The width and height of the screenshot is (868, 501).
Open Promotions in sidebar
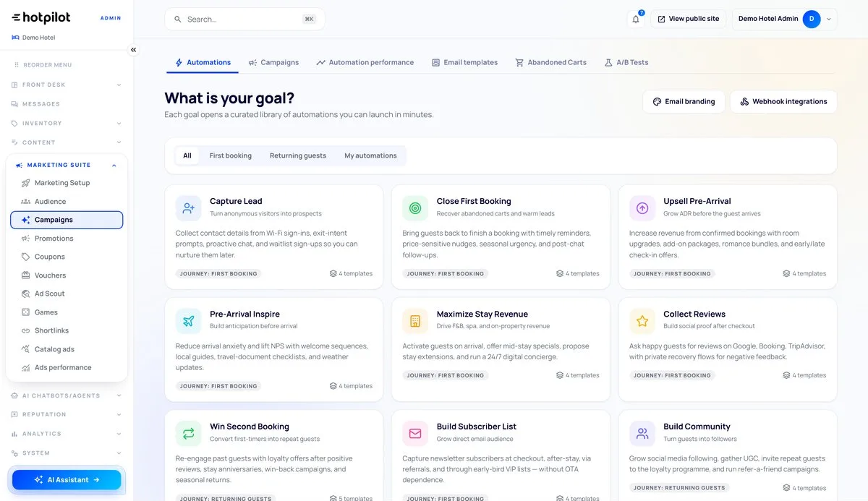point(67,239)
